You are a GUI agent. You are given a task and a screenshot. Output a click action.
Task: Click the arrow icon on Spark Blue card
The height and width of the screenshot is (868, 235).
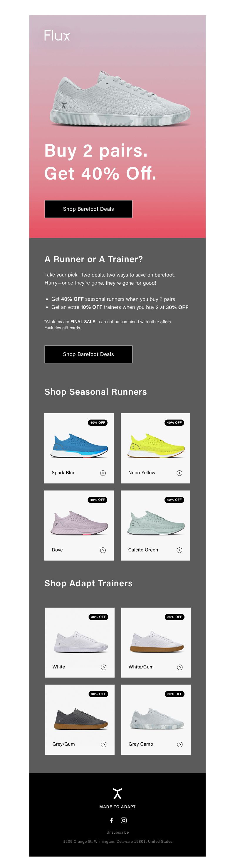coord(103,473)
